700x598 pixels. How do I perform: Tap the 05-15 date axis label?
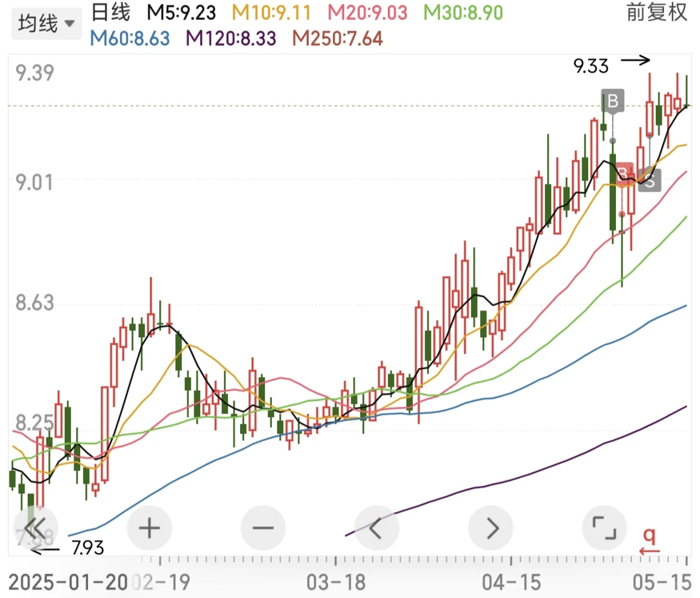[662, 582]
